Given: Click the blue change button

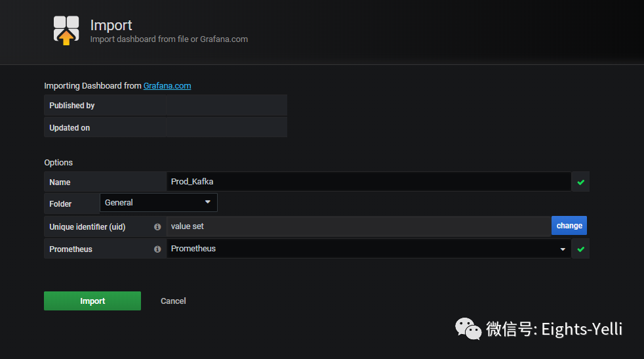Looking at the screenshot, I should (x=569, y=225).
